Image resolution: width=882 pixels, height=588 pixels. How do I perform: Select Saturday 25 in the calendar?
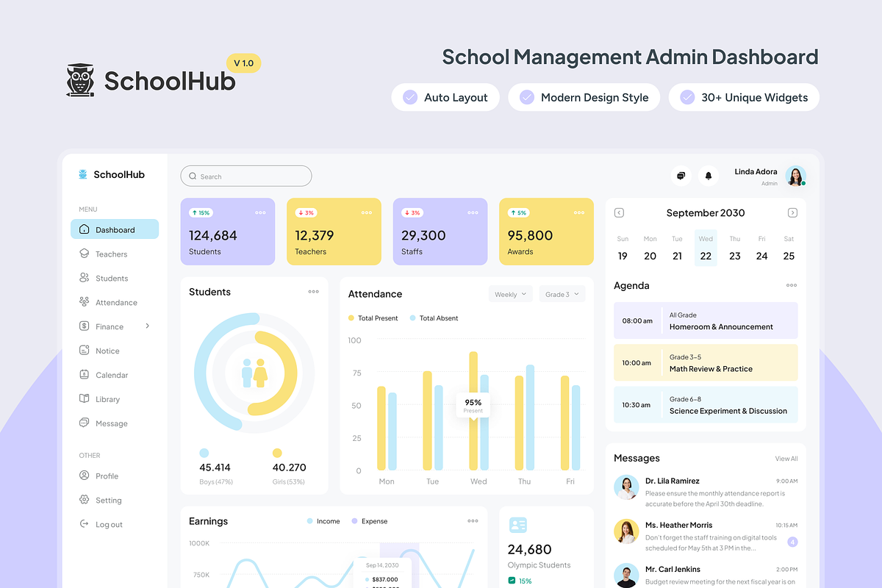[x=789, y=248]
